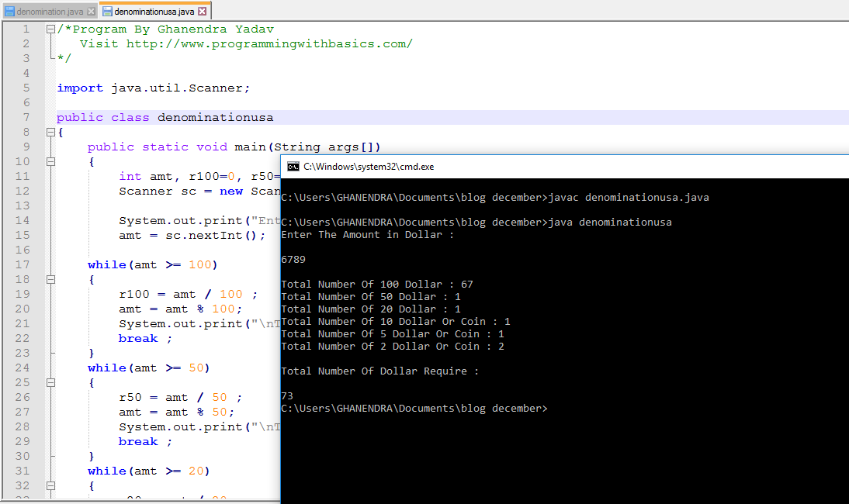Click 'amt = sc.nextInt();' statement
This screenshot has height=504, width=849.
point(192,235)
